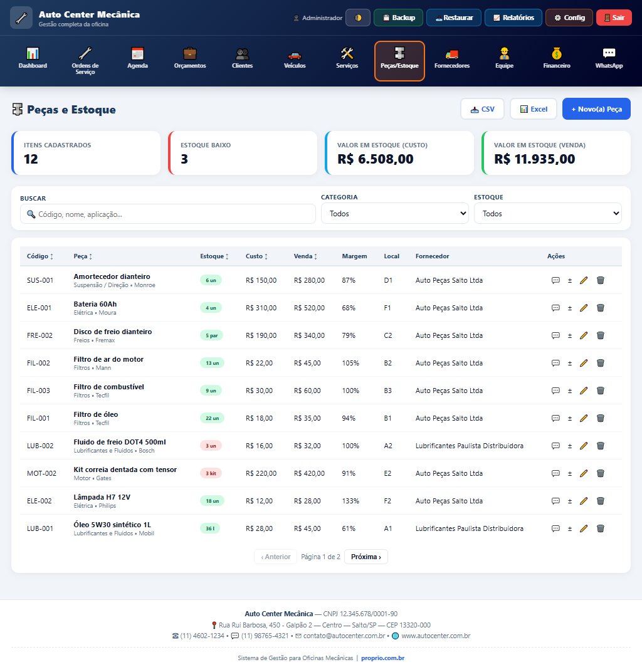The image size is (642, 672).
Task: Open the WhatsApp section
Action: [x=609, y=60]
